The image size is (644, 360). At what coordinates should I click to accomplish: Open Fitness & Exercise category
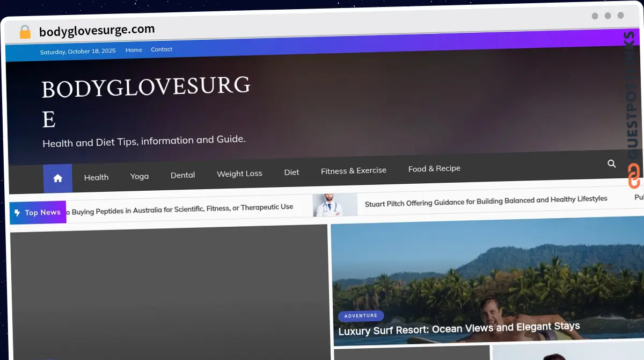pyautogui.click(x=353, y=170)
